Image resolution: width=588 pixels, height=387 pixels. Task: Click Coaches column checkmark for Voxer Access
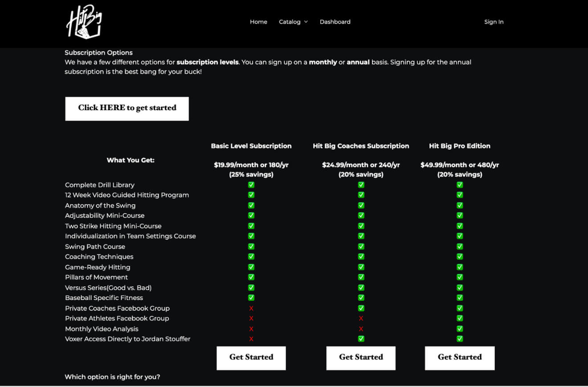tap(361, 339)
